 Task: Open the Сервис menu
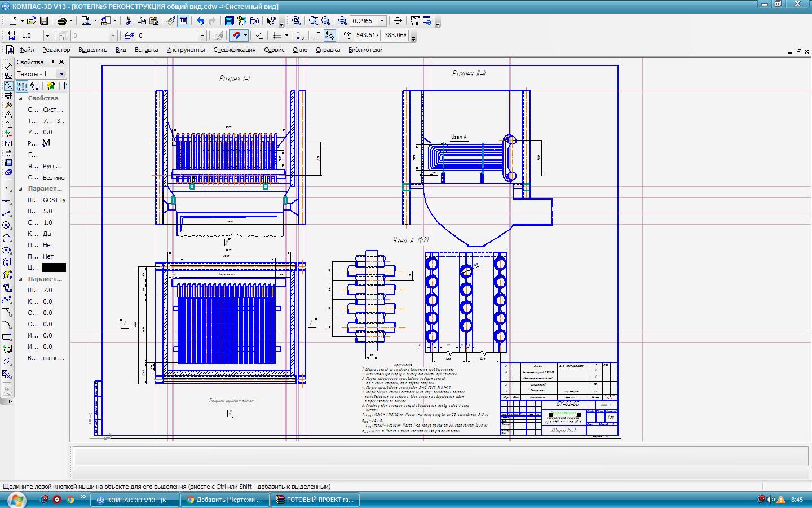[274, 50]
